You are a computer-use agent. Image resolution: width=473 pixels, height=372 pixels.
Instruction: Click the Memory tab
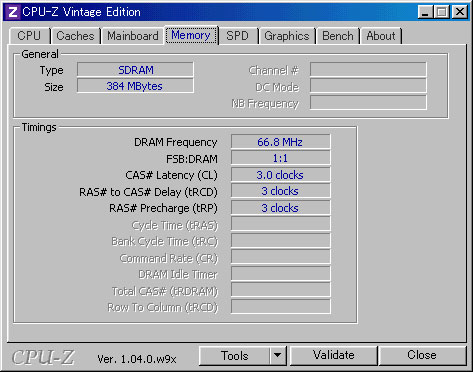pos(191,35)
